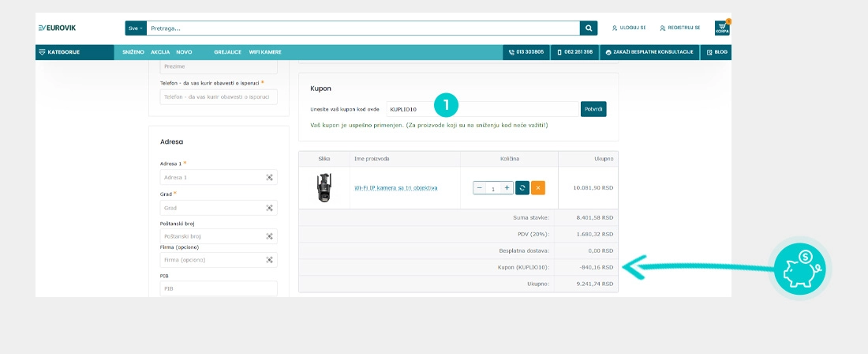Click the coupon code field with KUPLIO10
Screen dimensions: 868x354
click(483, 109)
